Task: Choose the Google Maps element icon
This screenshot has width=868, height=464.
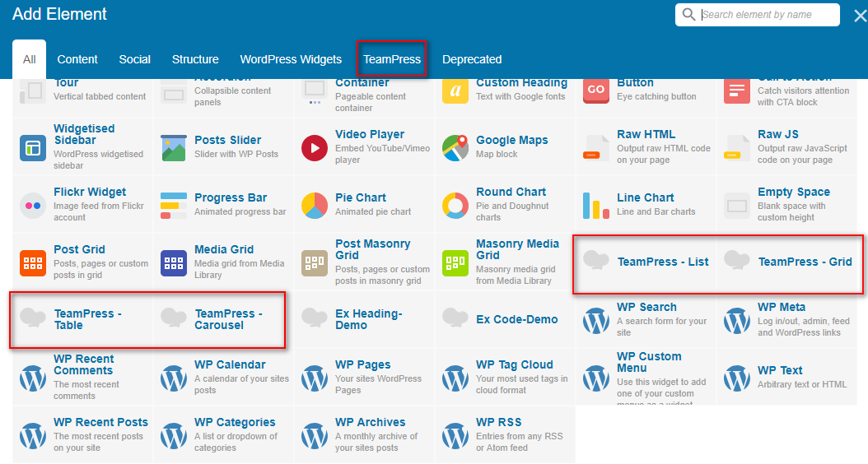Action: (455, 147)
